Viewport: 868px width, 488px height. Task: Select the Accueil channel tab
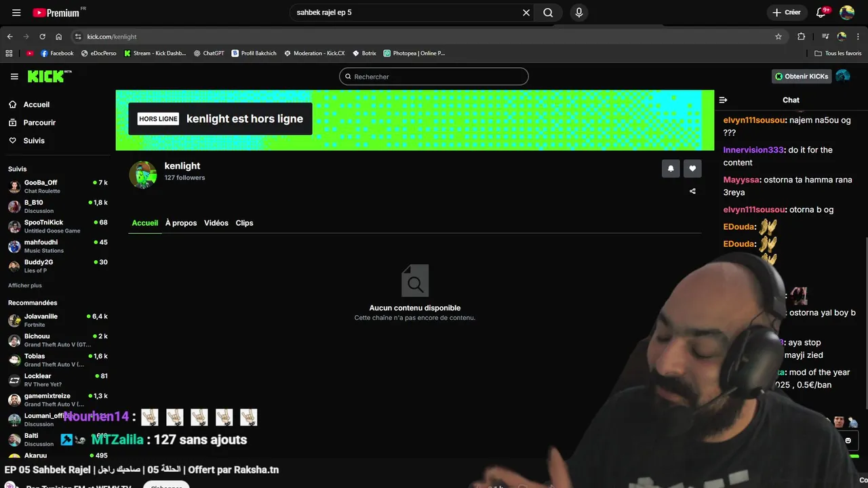point(145,223)
